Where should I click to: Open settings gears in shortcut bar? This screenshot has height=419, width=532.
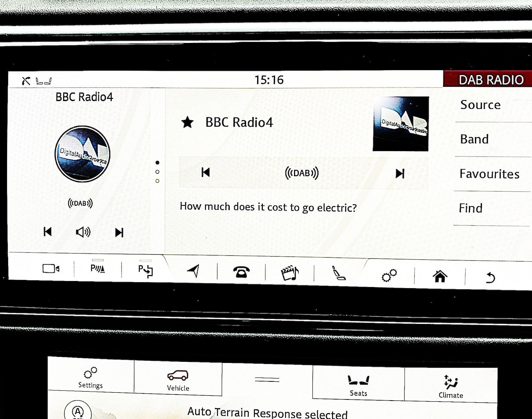pyautogui.click(x=389, y=275)
